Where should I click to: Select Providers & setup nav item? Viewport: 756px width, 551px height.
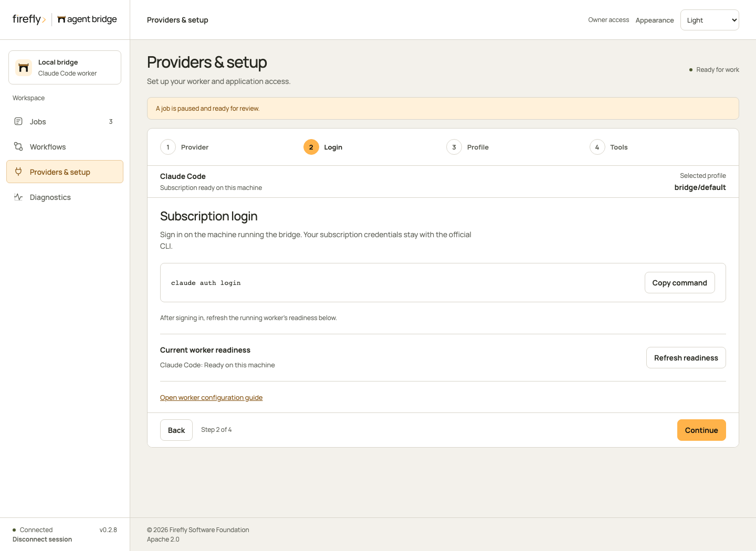pos(65,172)
